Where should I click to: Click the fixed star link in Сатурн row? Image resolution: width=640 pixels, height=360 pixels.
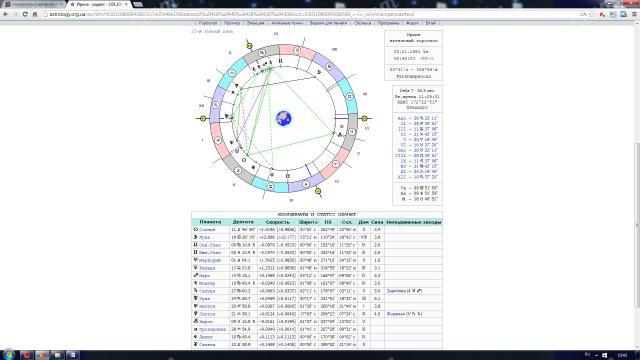pyautogui.click(x=404, y=291)
